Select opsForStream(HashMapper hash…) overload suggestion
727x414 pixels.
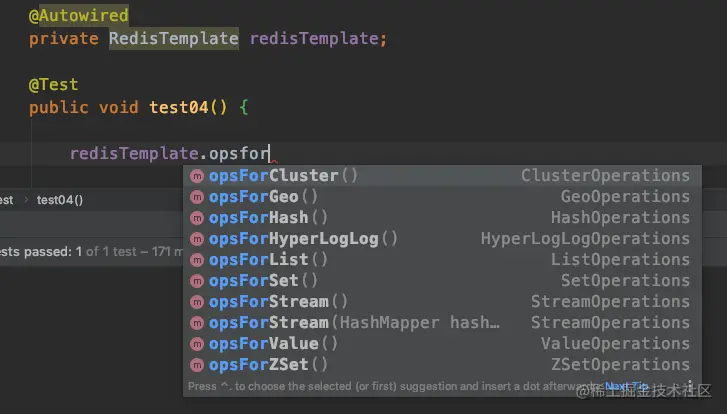(x=353, y=323)
